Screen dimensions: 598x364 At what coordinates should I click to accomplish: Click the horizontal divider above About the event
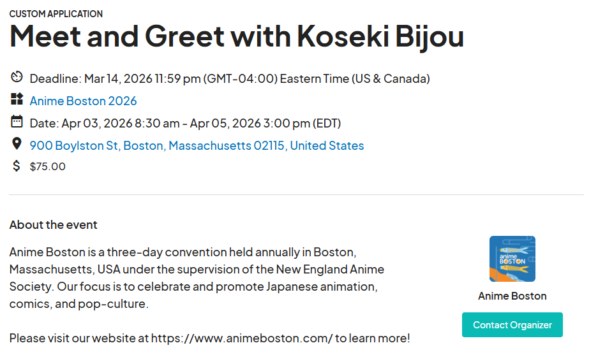pyautogui.click(x=297, y=194)
